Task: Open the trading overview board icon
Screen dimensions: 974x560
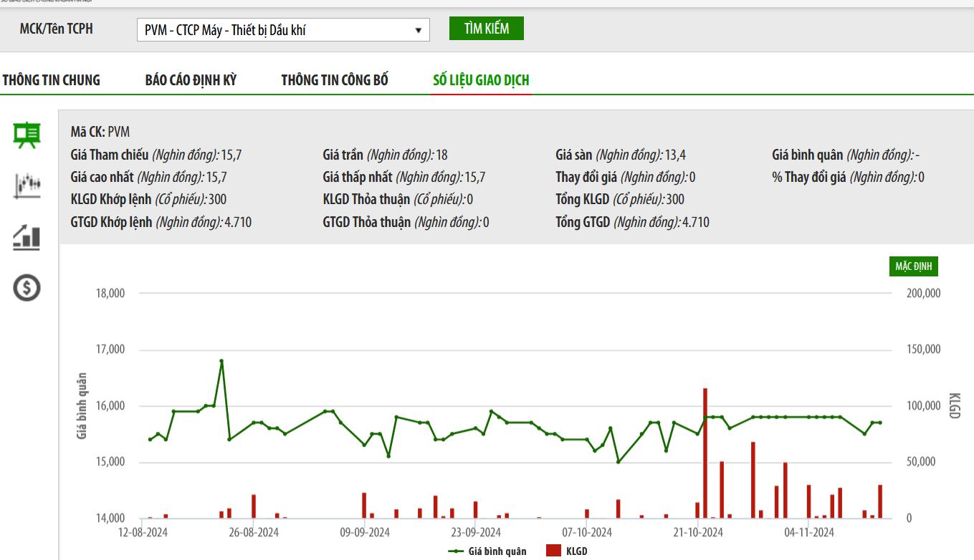Action: pos(27,135)
